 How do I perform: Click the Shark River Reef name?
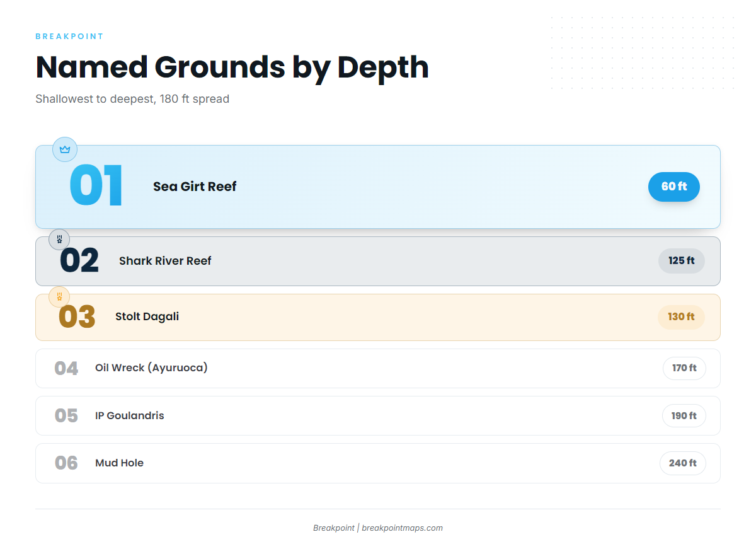pyautogui.click(x=165, y=261)
